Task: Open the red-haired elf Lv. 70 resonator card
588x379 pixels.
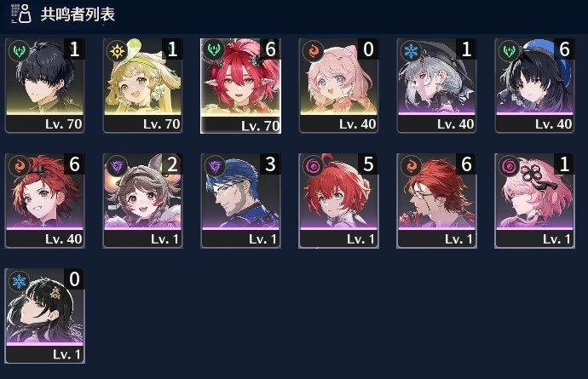Action: (x=241, y=86)
